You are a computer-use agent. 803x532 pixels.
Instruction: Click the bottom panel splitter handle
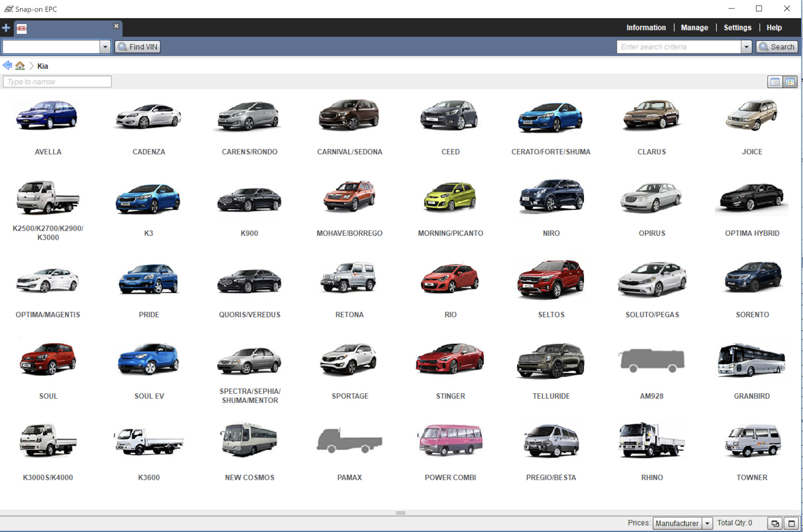coord(400,513)
